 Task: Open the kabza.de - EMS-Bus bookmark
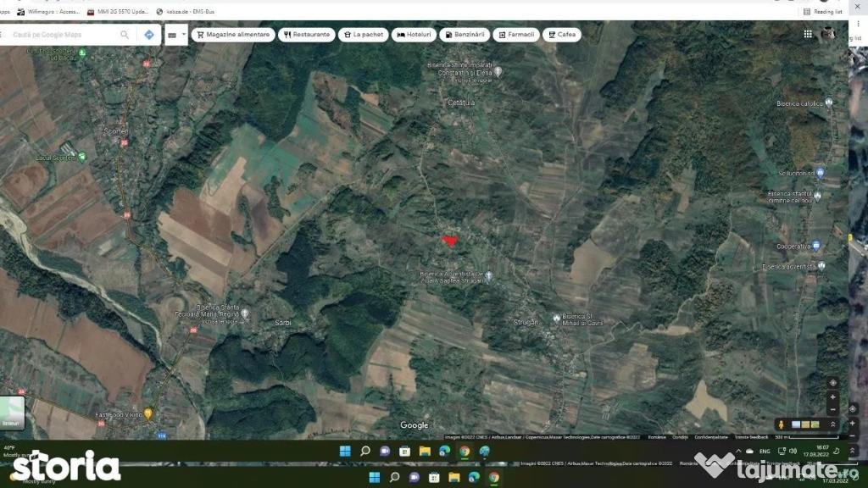pyautogui.click(x=187, y=12)
